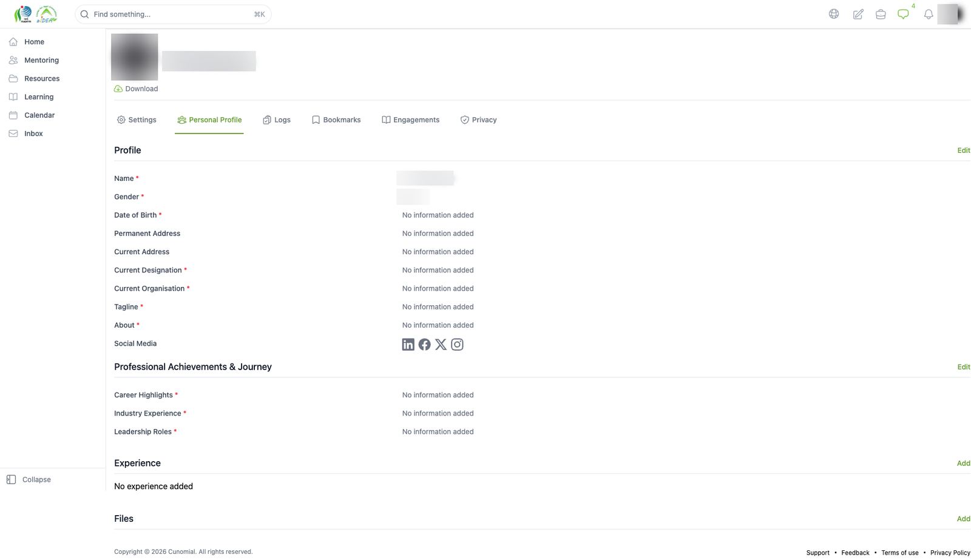This screenshot has width=971, height=560.
Task: Click the Resources folder icon
Action: pos(13,78)
